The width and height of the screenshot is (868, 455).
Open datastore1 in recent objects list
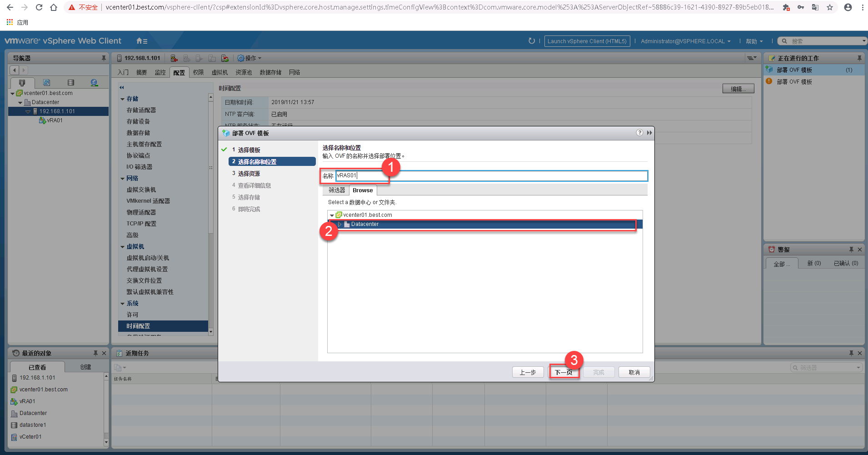(x=33, y=425)
